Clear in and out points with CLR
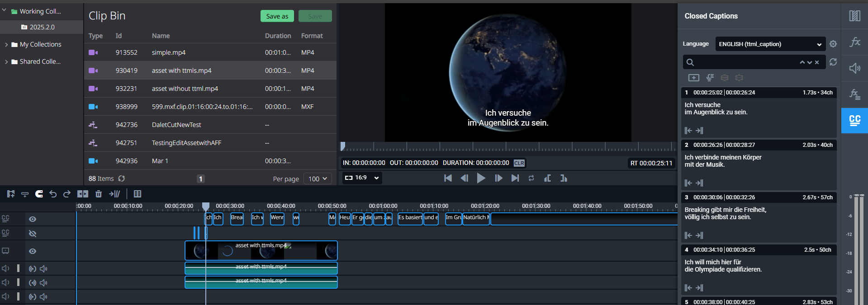This screenshot has width=868, height=305. 519,163
